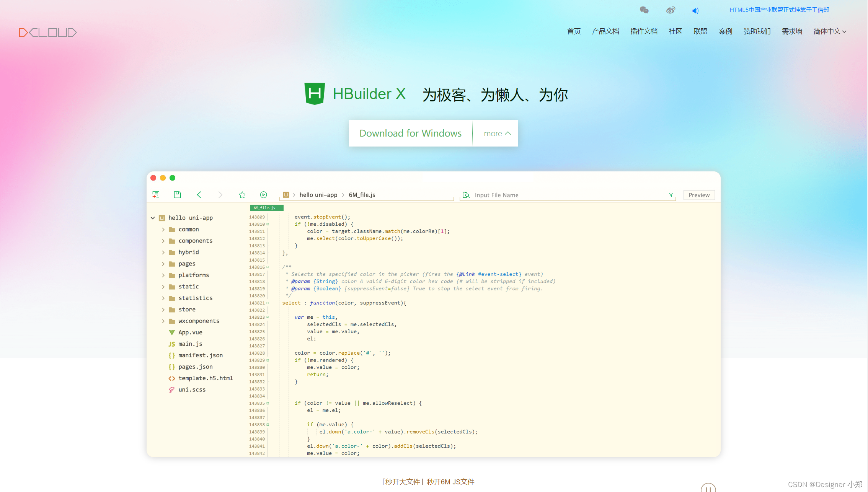868x492 pixels.
Task: Click the run play icon in toolbar
Action: pyautogui.click(x=263, y=195)
